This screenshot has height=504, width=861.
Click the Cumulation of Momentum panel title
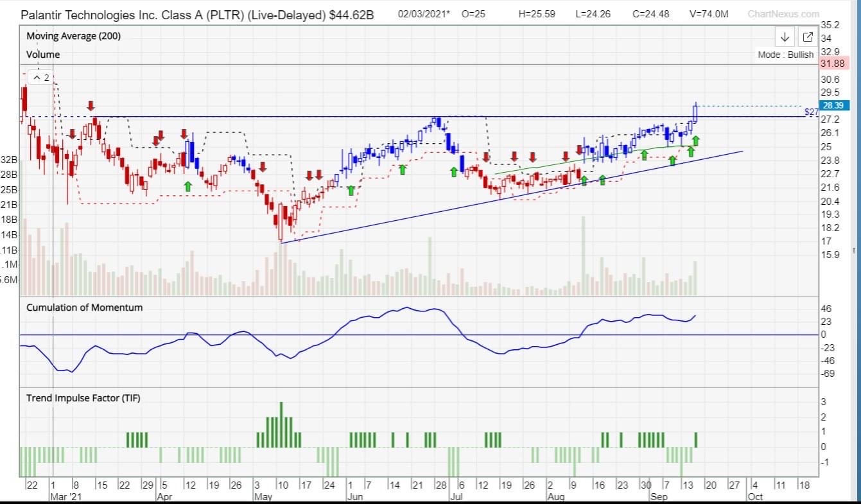click(84, 308)
